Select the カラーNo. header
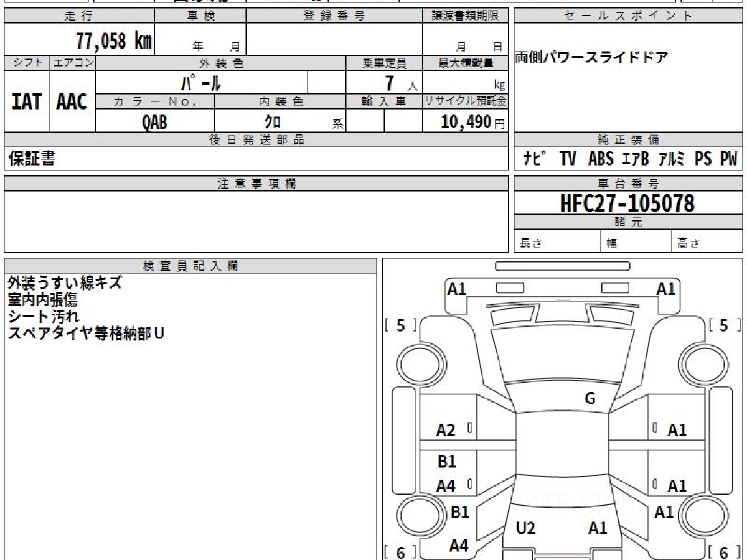This screenshot has width=747, height=560. coord(155,102)
